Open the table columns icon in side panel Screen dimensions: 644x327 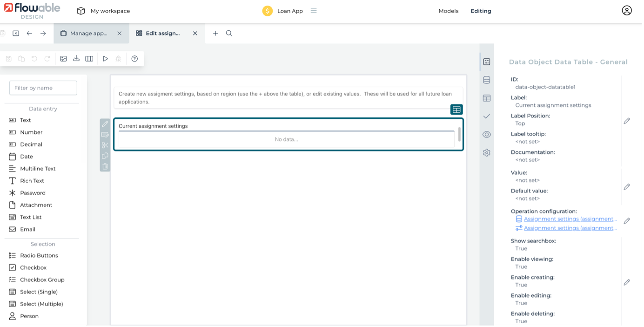tap(487, 98)
